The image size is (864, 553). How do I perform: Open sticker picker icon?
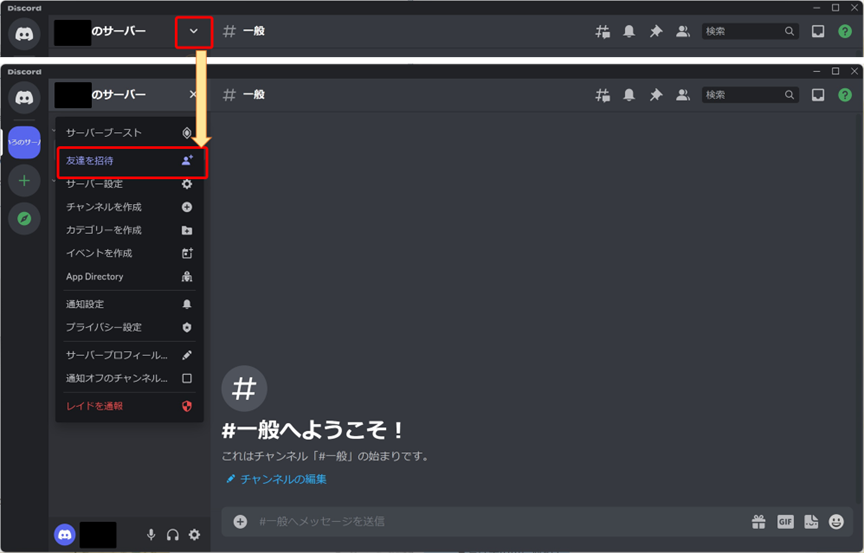click(x=811, y=522)
